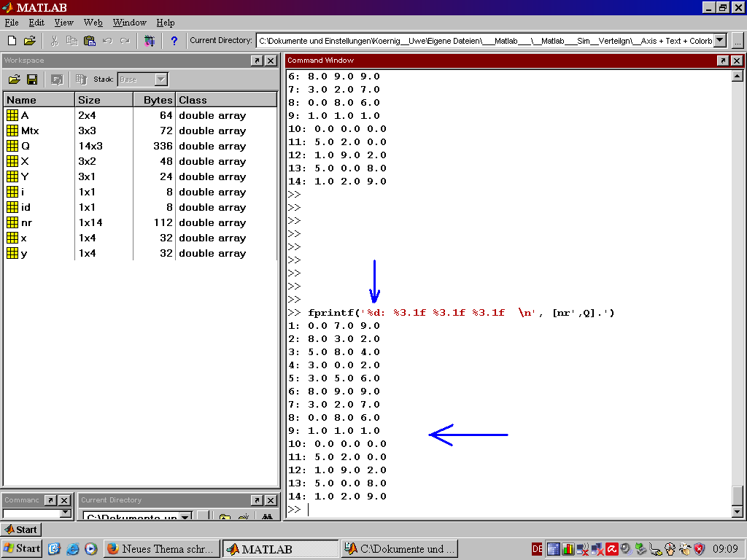Open the Window menu

[x=129, y=23]
